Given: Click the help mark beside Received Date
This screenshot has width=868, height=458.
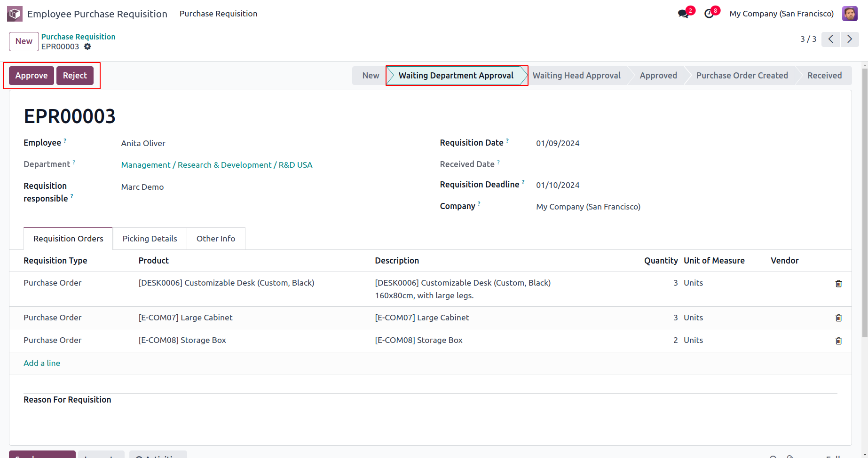Looking at the screenshot, I should pyautogui.click(x=498, y=162).
